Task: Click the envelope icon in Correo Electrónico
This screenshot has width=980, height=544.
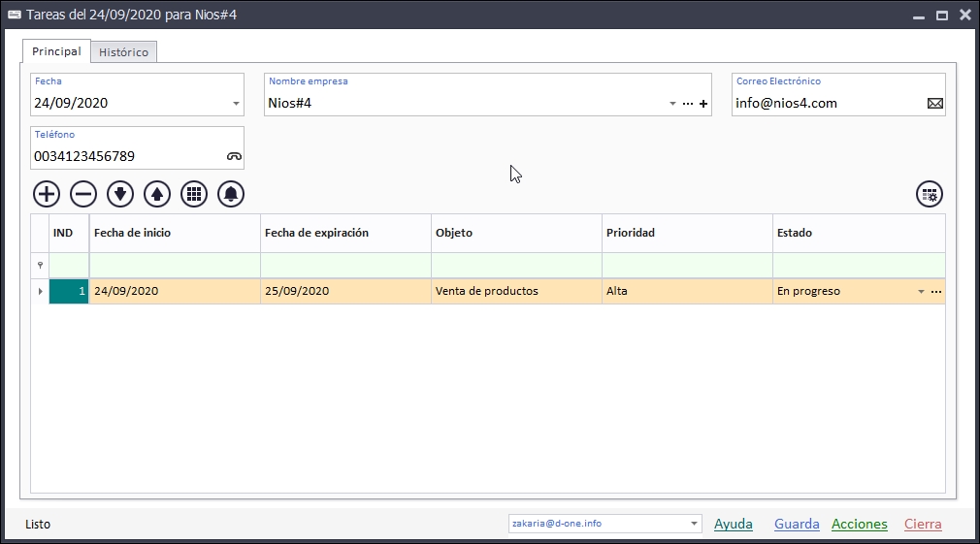Action: pos(934,104)
